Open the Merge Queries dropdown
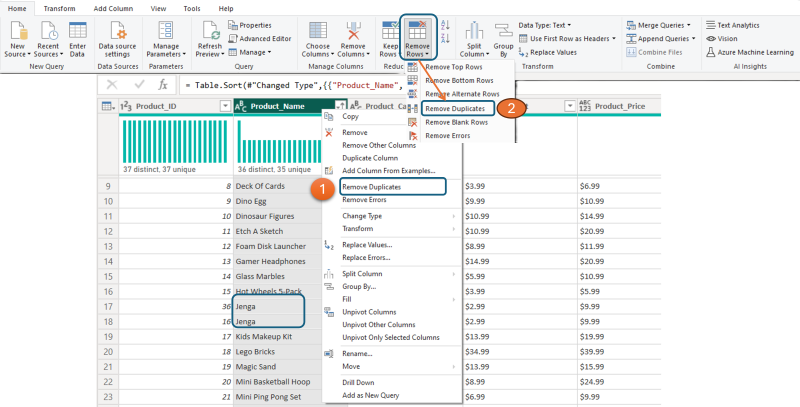 pos(658,25)
